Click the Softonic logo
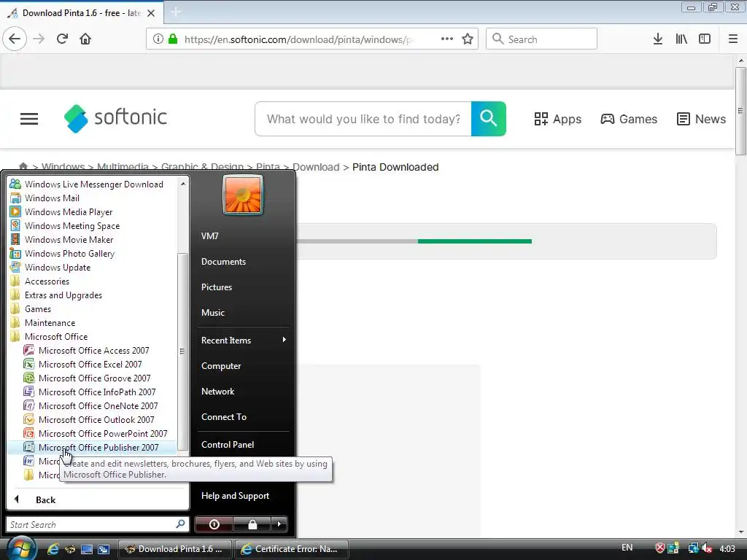 [116, 118]
